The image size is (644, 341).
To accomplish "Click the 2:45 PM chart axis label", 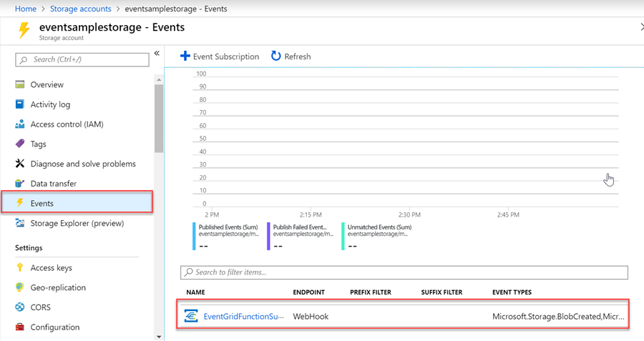I will click(x=508, y=214).
